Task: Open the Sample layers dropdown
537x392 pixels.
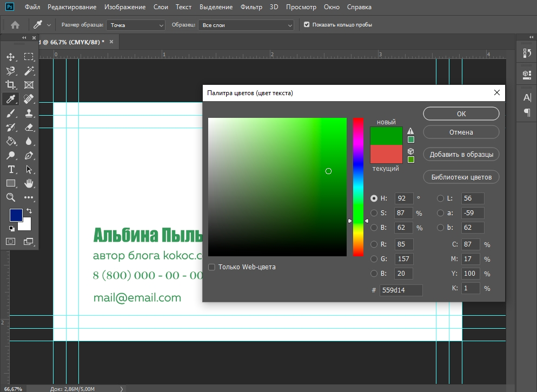Action: click(246, 25)
